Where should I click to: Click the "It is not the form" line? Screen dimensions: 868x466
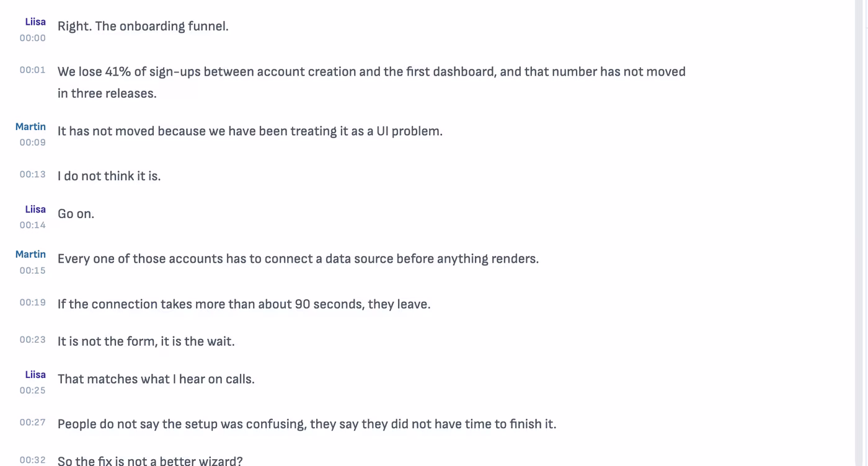coord(146,341)
